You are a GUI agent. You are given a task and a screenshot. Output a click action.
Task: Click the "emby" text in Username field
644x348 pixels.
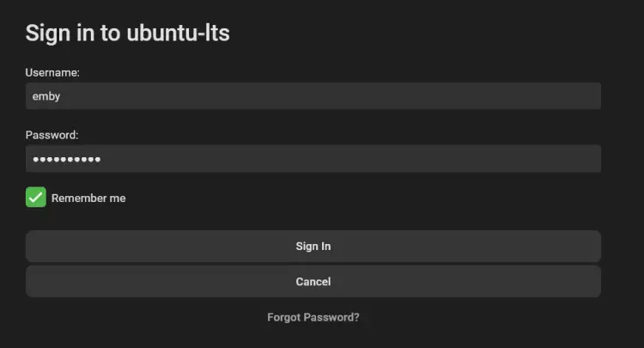pos(46,96)
